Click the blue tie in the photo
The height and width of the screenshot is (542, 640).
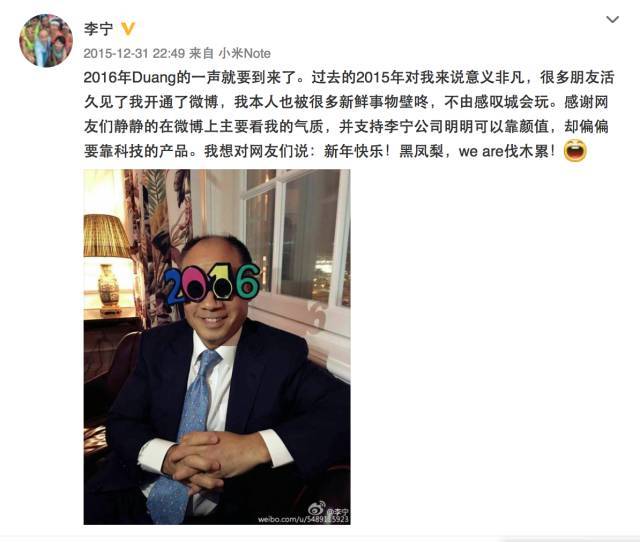click(x=186, y=433)
